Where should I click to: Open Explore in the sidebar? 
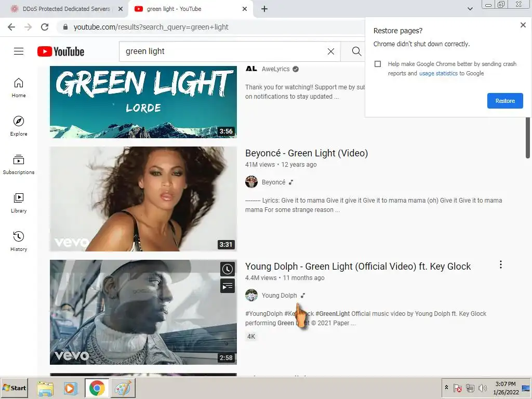tap(19, 126)
